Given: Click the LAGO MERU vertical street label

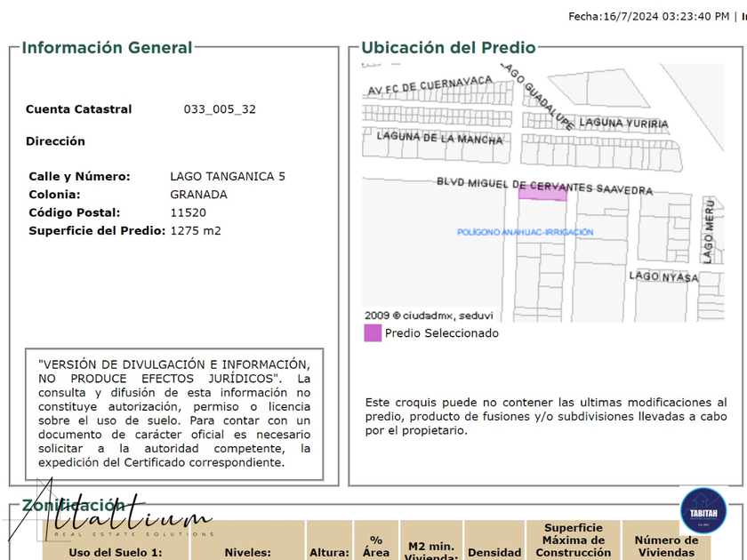Looking at the screenshot, I should [x=709, y=232].
